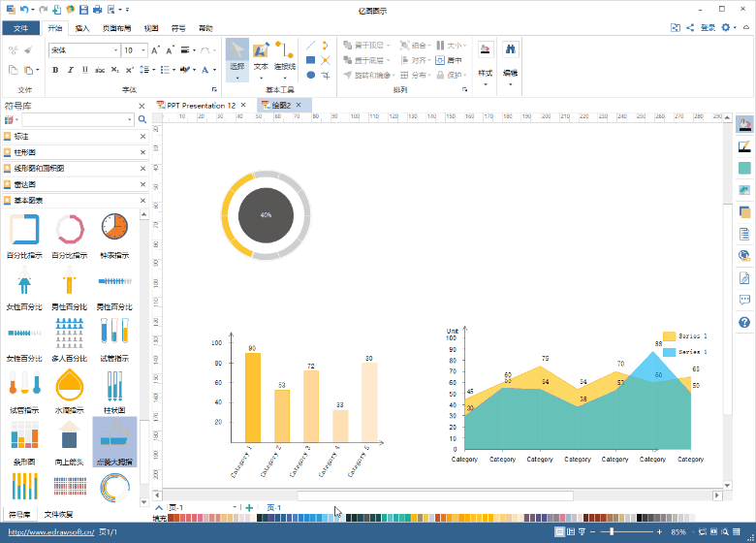
Task: Select the clock indicator symbol
Action: 114,227
